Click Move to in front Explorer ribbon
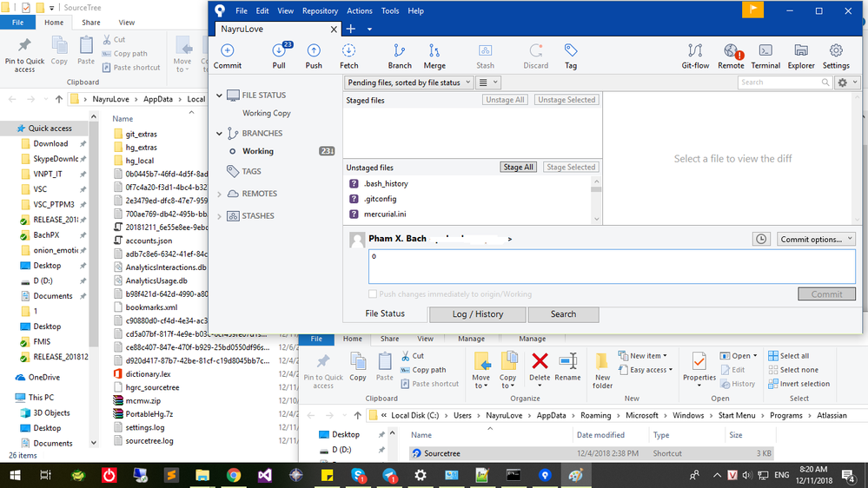The width and height of the screenshot is (868, 488). coord(481,370)
